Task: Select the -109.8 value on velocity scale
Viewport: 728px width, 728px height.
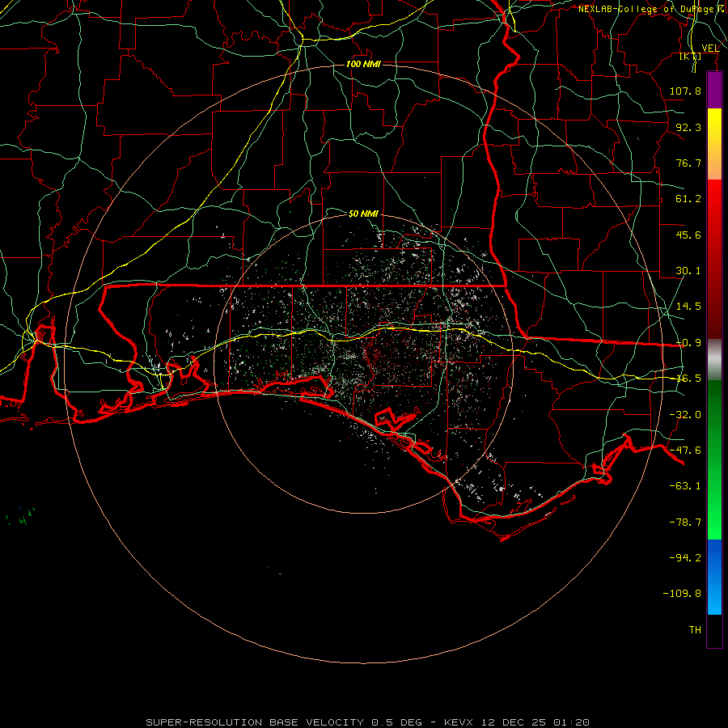Action: pyautogui.click(x=682, y=594)
